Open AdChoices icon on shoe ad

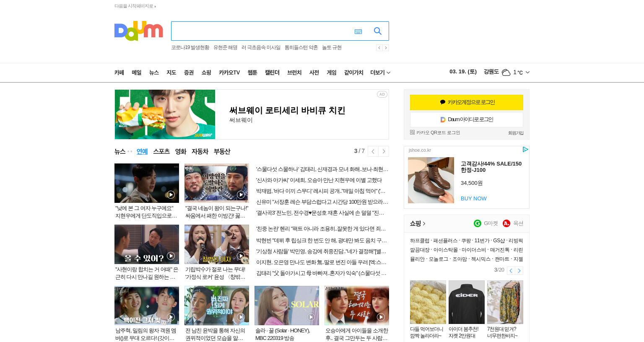(525, 150)
